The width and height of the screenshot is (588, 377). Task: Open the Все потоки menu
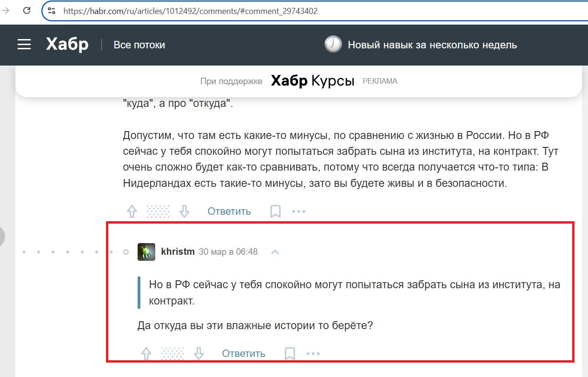pyautogui.click(x=139, y=45)
